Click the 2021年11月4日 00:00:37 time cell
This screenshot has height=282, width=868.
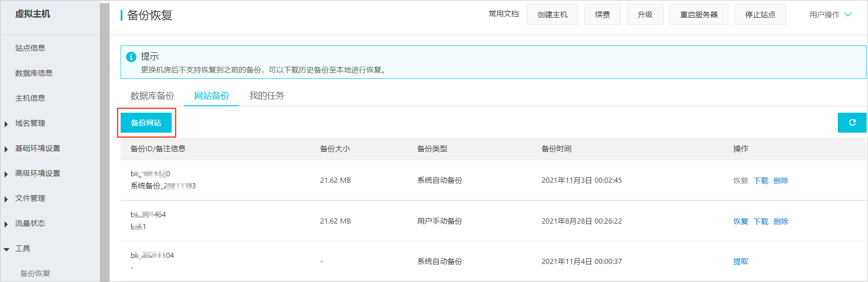point(582,261)
